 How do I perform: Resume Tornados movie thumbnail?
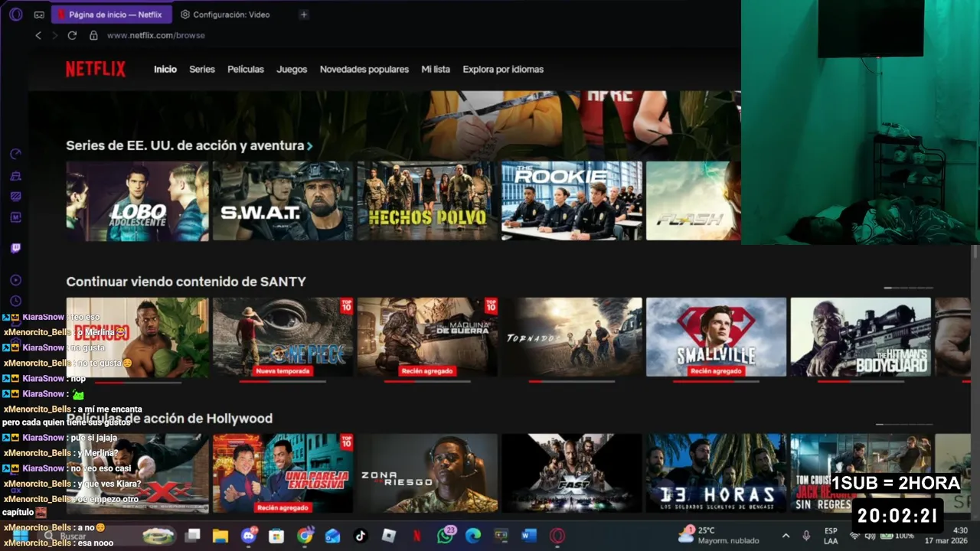572,337
